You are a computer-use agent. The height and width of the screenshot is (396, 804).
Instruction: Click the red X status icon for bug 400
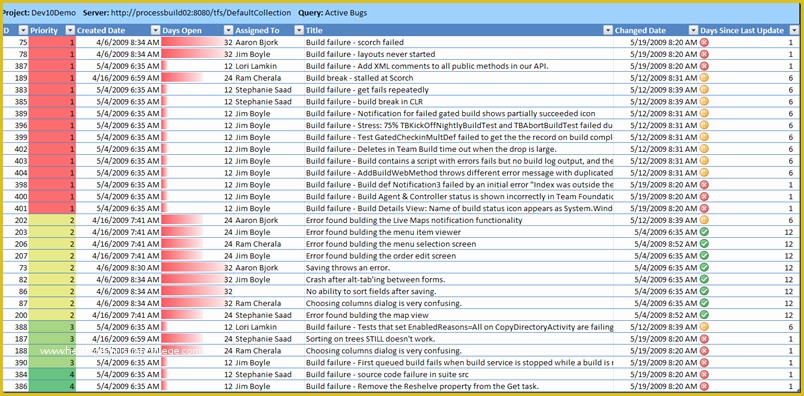(x=705, y=196)
